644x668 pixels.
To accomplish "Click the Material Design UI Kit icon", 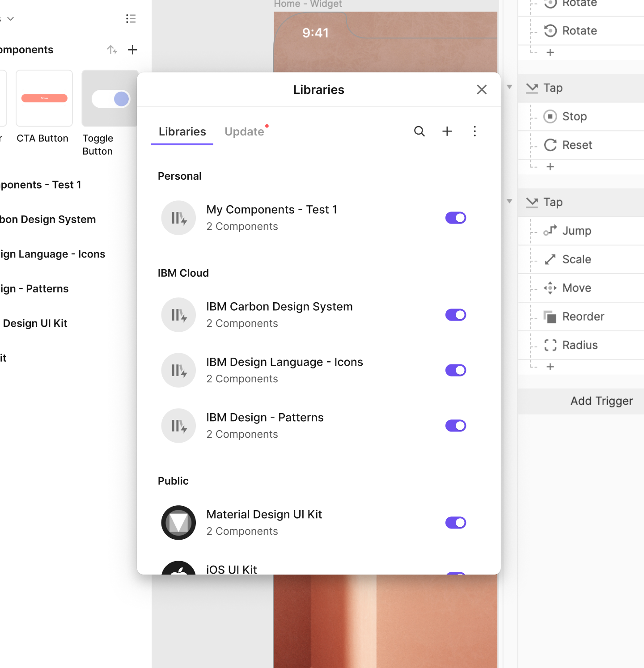I will [x=178, y=523].
